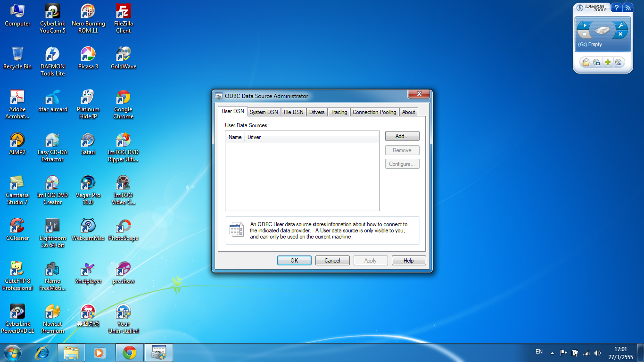Open the About tab
This screenshot has height=362, width=644.
click(408, 112)
